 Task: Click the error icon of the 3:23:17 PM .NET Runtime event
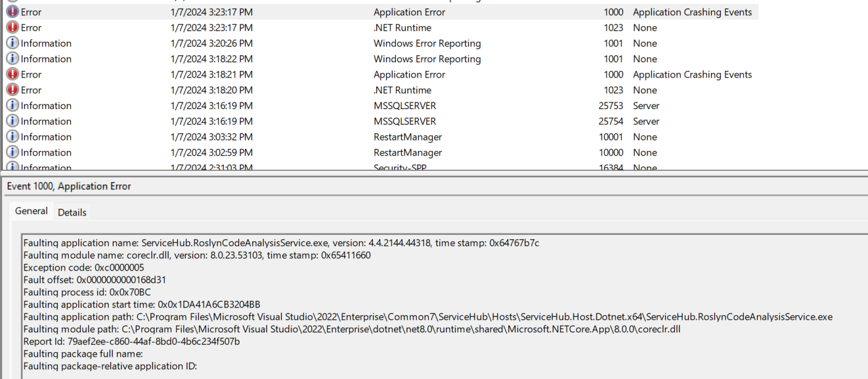[12, 28]
